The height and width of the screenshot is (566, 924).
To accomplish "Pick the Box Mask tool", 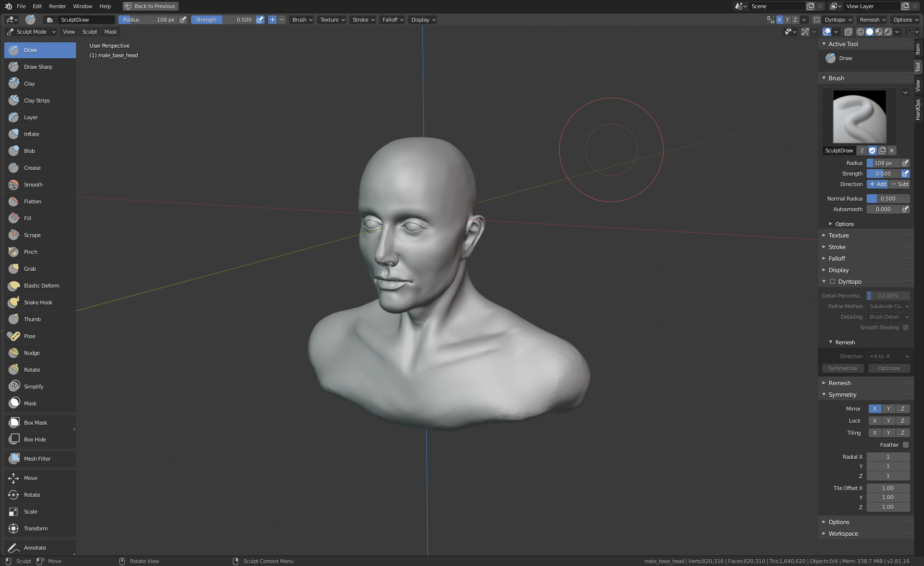I will click(35, 423).
